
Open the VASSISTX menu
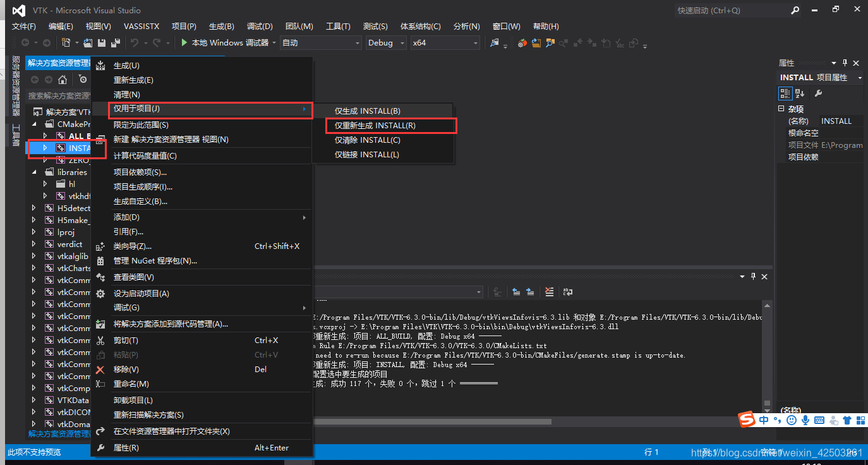pyautogui.click(x=142, y=26)
